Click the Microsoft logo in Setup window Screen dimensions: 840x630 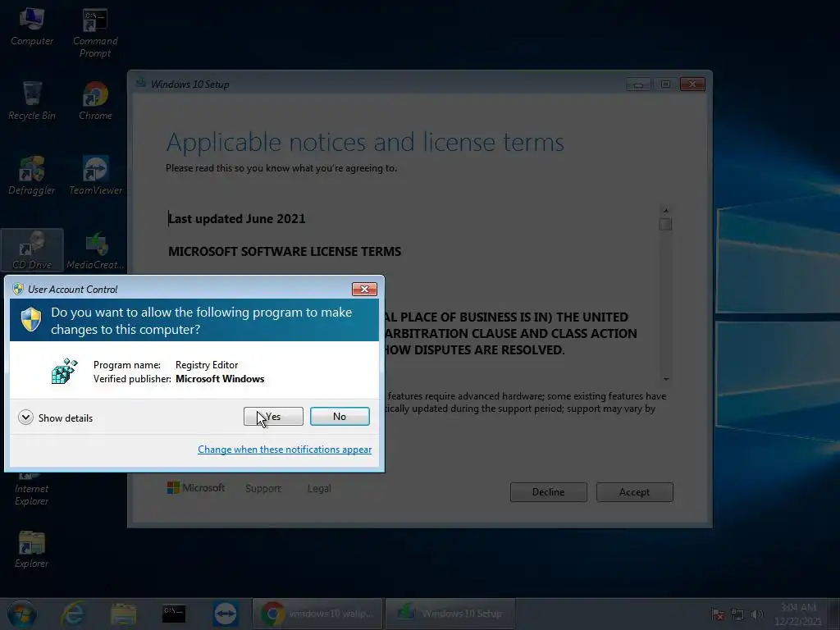point(196,487)
